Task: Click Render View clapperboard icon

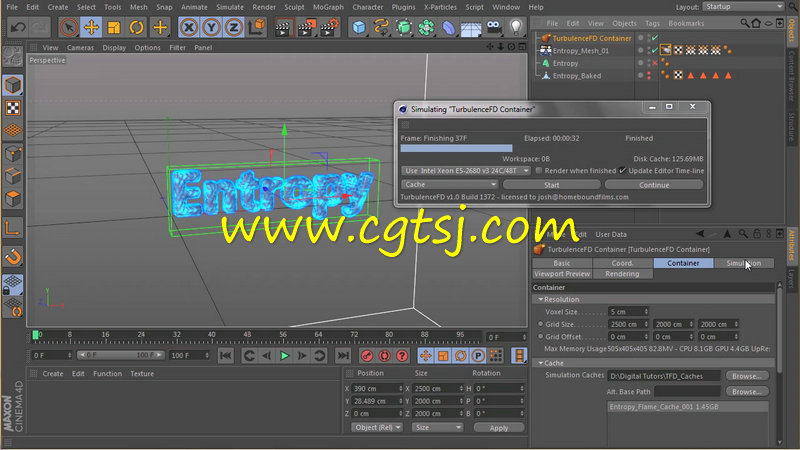Action: pos(283,28)
